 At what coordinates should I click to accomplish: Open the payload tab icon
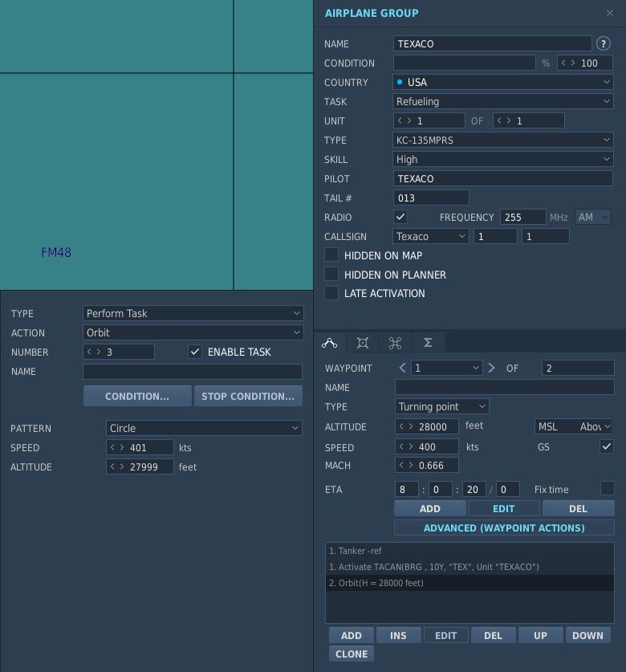point(363,343)
